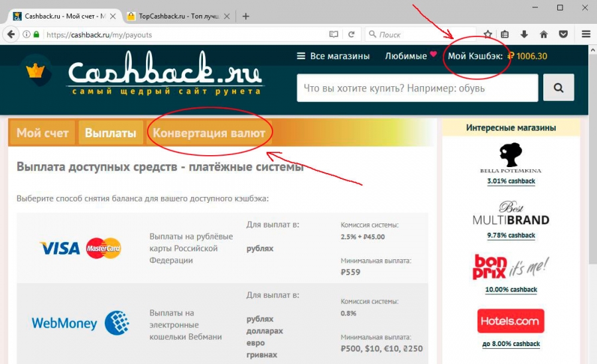Screen dimensions: 597x364
Task: Click the green padlock security icon
Action: 36,34
